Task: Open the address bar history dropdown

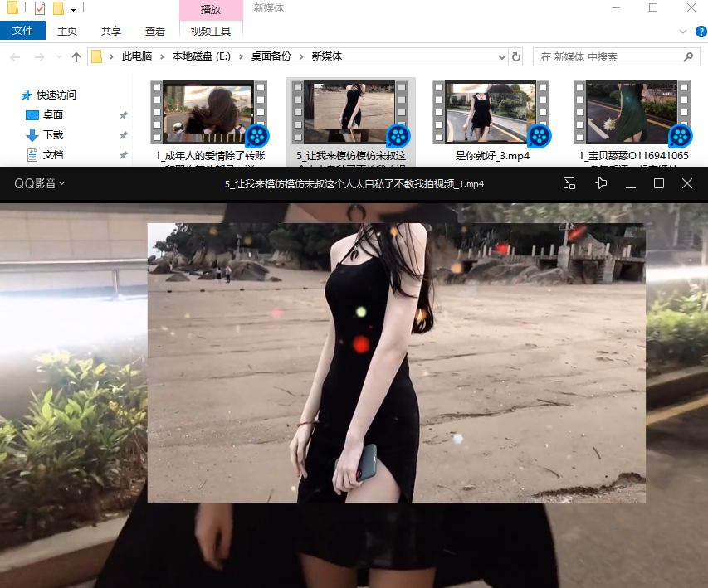Action: pyautogui.click(x=501, y=57)
